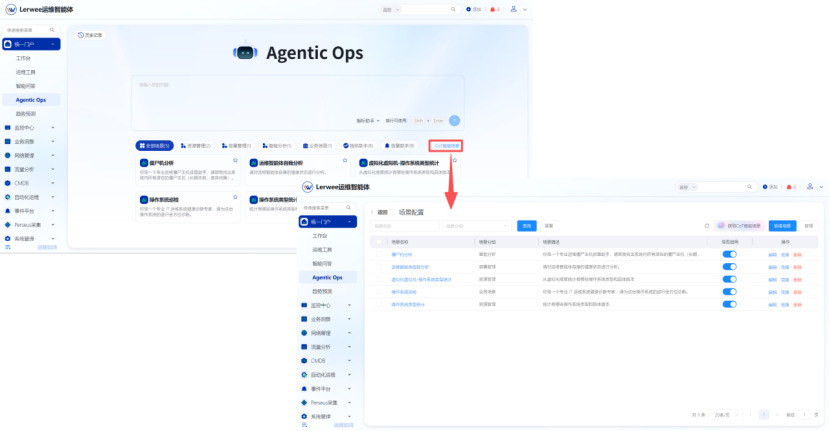The height and width of the screenshot is (431, 830).
Task: Click the 场景名称 search input field
Action: tap(404, 226)
